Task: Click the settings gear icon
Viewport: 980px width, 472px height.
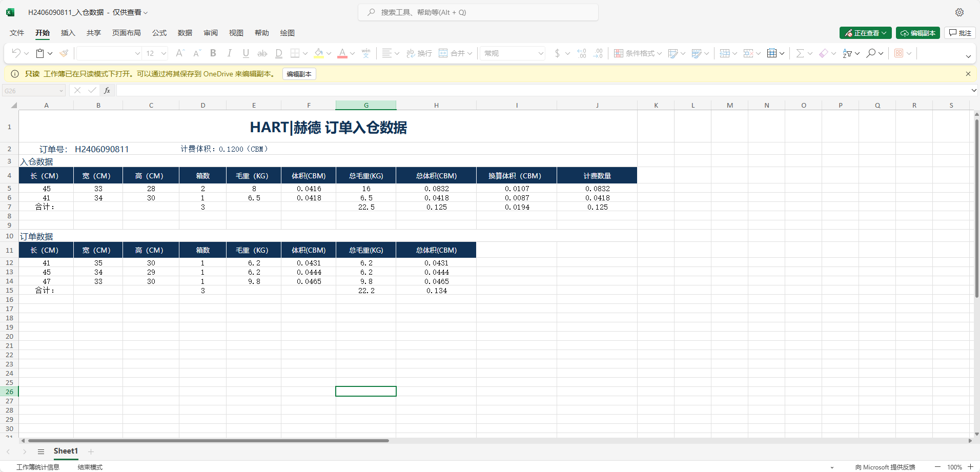Action: point(959,12)
